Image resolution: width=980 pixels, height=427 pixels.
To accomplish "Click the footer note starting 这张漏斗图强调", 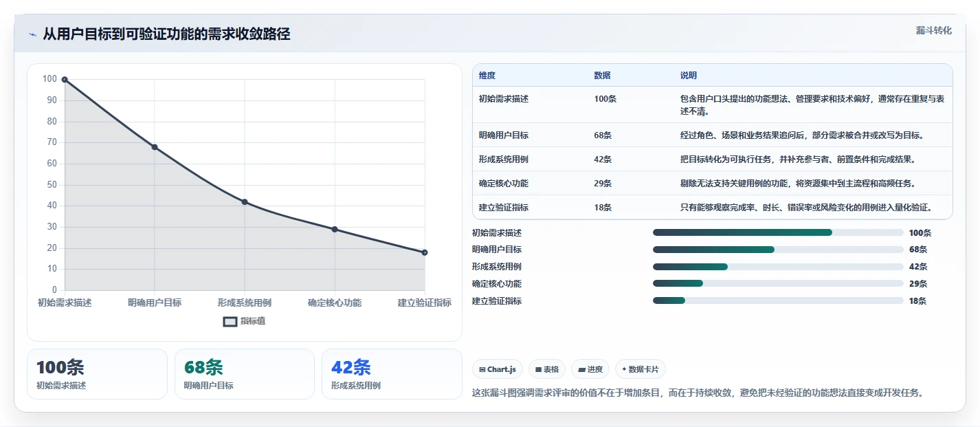I will point(698,393).
